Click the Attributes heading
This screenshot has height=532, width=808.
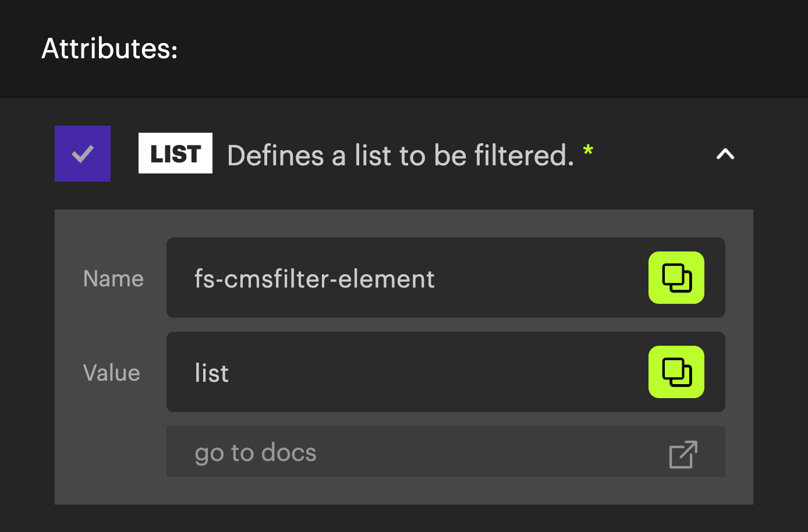pyautogui.click(x=109, y=48)
